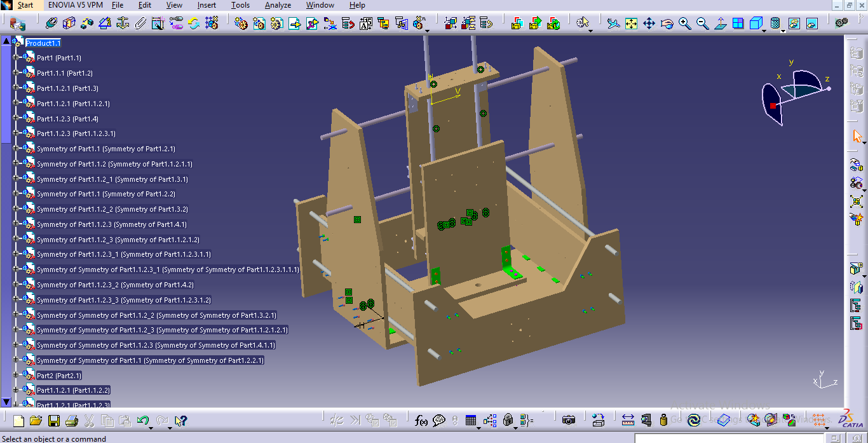
Task: Expand the Part2 (Part2.1) tree node
Action: tap(16, 376)
